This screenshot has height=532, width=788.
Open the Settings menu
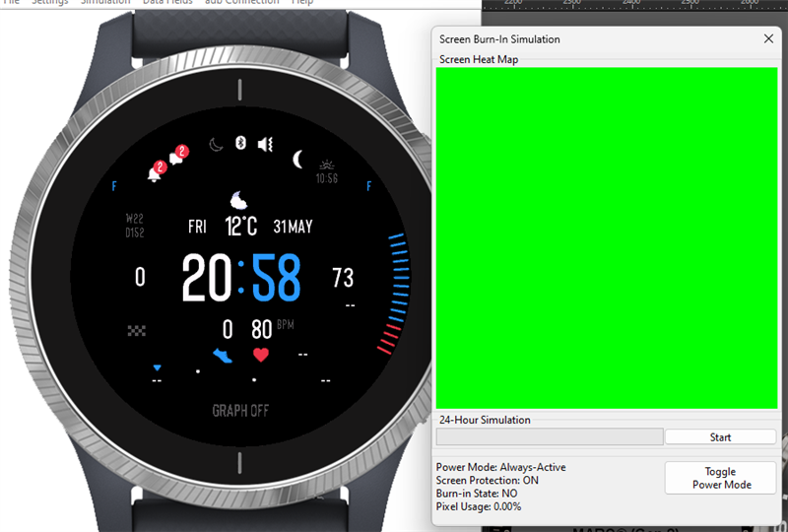point(50,2)
